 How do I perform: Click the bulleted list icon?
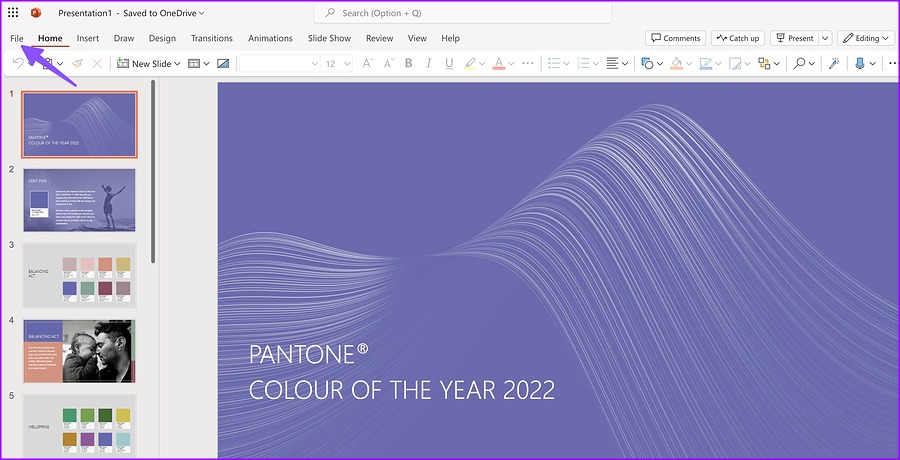point(554,63)
